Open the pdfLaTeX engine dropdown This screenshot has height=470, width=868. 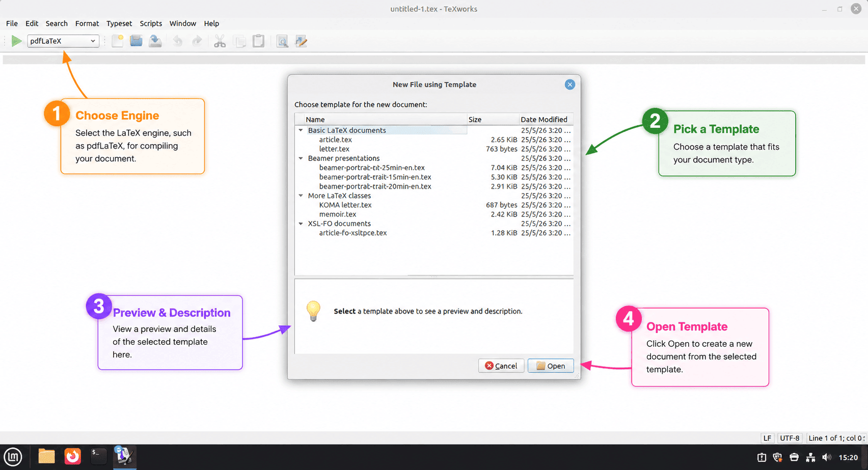coord(63,41)
